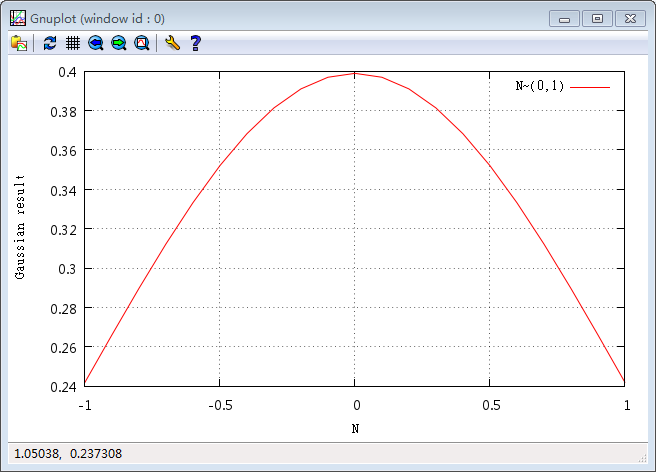Toggle the grid lines icon
The height and width of the screenshot is (472, 656).
click(73, 43)
